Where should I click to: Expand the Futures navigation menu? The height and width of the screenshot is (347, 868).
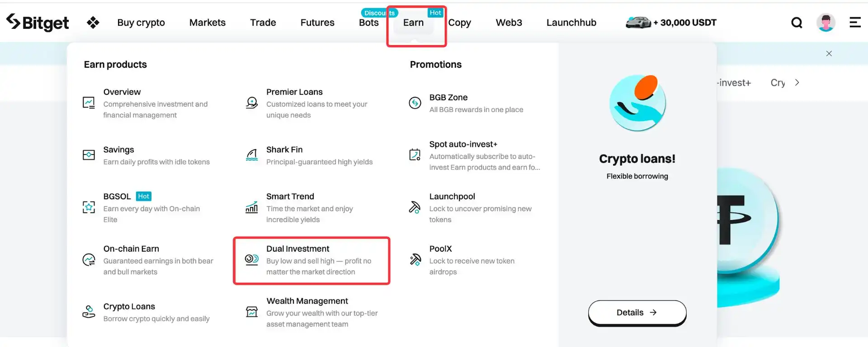317,23
